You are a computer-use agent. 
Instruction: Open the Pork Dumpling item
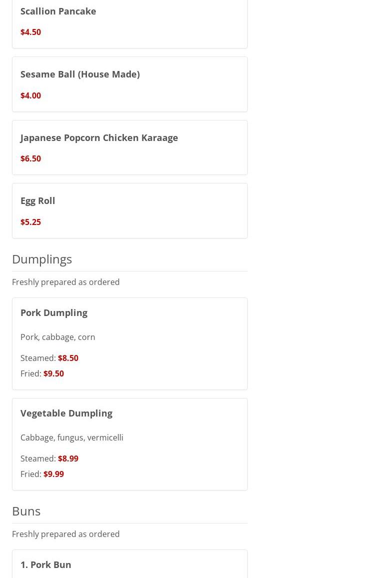(x=54, y=312)
